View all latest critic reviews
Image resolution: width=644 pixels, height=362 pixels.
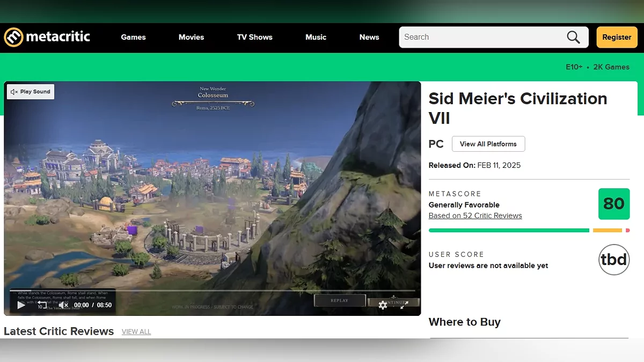coord(136,331)
